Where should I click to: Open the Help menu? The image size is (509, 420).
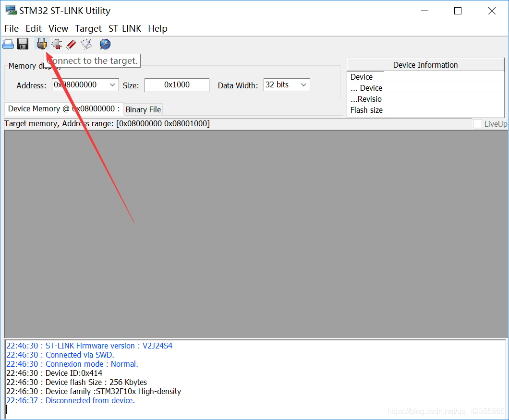pyautogui.click(x=158, y=29)
